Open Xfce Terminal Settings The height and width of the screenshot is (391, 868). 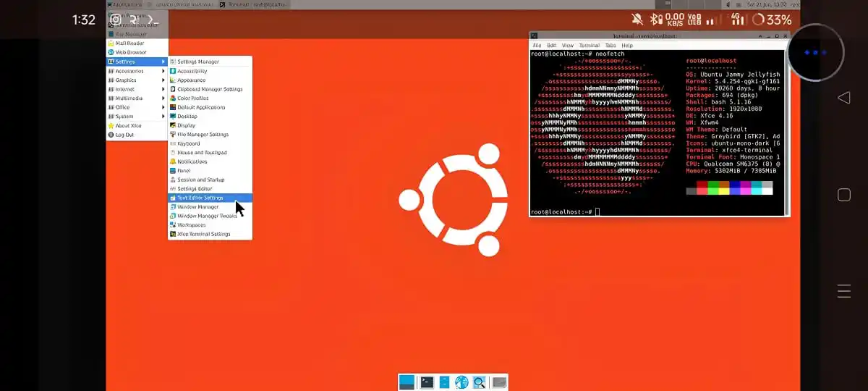tap(210, 234)
